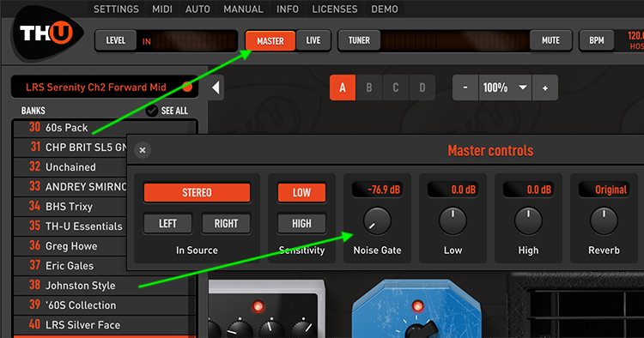Screen dimensions: 644x338
Task: Set Sensitivity to HIGH
Action: tap(302, 224)
